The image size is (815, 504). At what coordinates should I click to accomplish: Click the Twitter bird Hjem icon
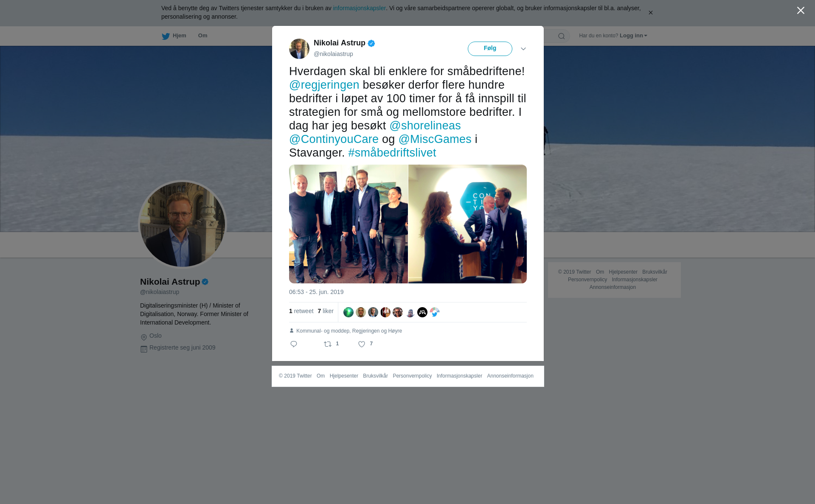click(166, 36)
